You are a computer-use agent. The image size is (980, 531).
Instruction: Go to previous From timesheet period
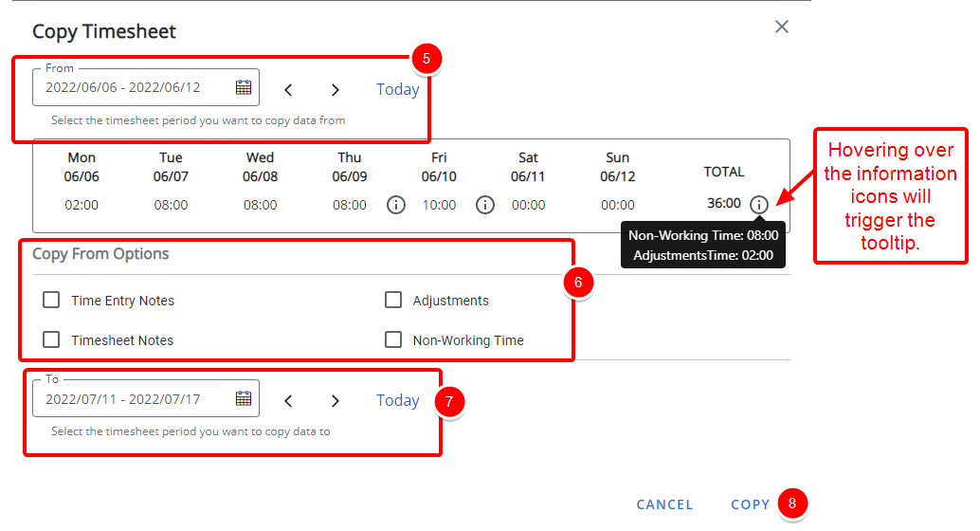coord(288,90)
